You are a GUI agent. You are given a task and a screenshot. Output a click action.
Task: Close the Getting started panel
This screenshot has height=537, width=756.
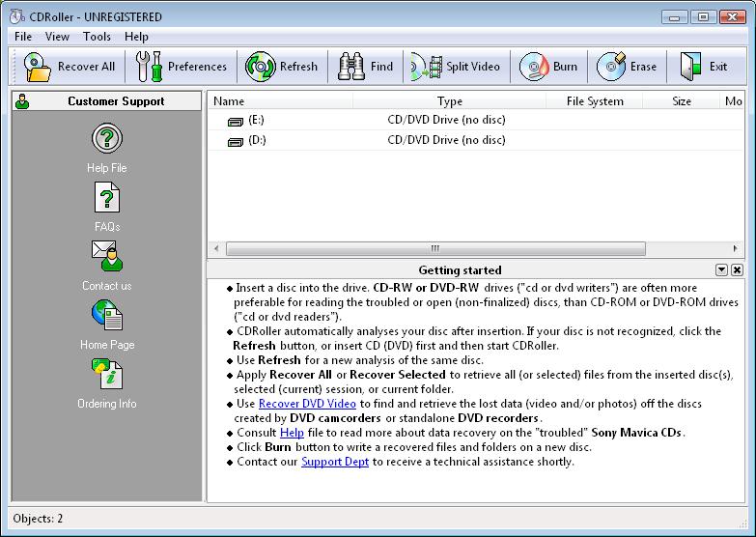(737, 270)
